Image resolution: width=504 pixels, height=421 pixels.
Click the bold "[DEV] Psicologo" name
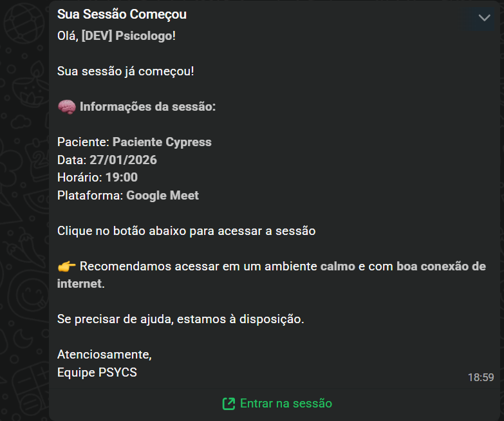click(127, 35)
